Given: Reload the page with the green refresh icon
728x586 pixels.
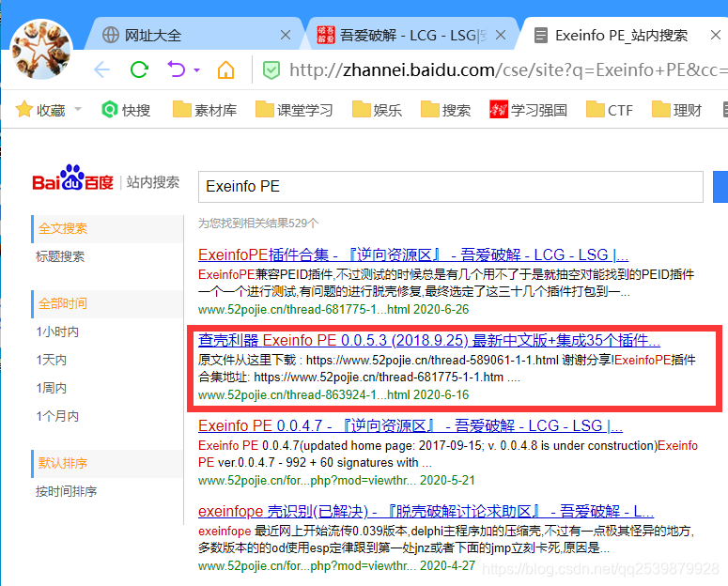Looking at the screenshot, I should (x=139, y=70).
